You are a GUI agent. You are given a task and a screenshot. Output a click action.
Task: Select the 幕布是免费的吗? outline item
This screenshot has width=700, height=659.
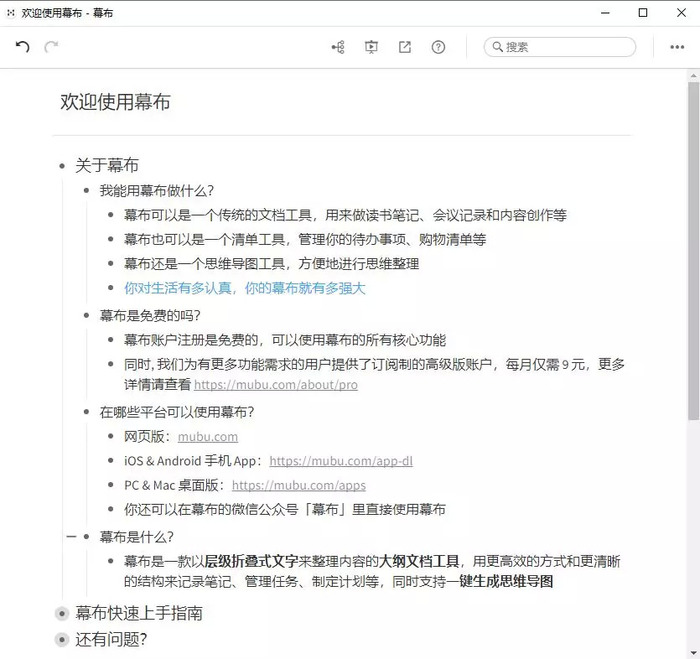tap(150, 316)
